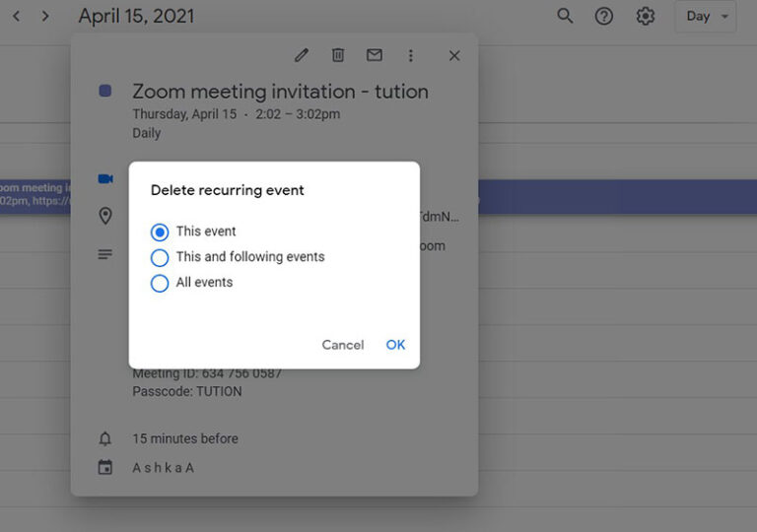The height and width of the screenshot is (532, 757).
Task: Open the Settings gear menu
Action: [645, 17]
